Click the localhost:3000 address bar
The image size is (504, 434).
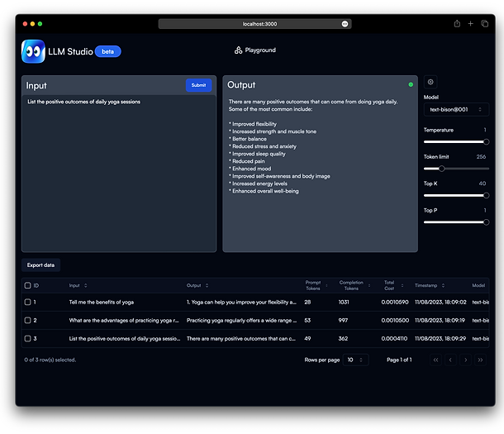pyautogui.click(x=254, y=24)
